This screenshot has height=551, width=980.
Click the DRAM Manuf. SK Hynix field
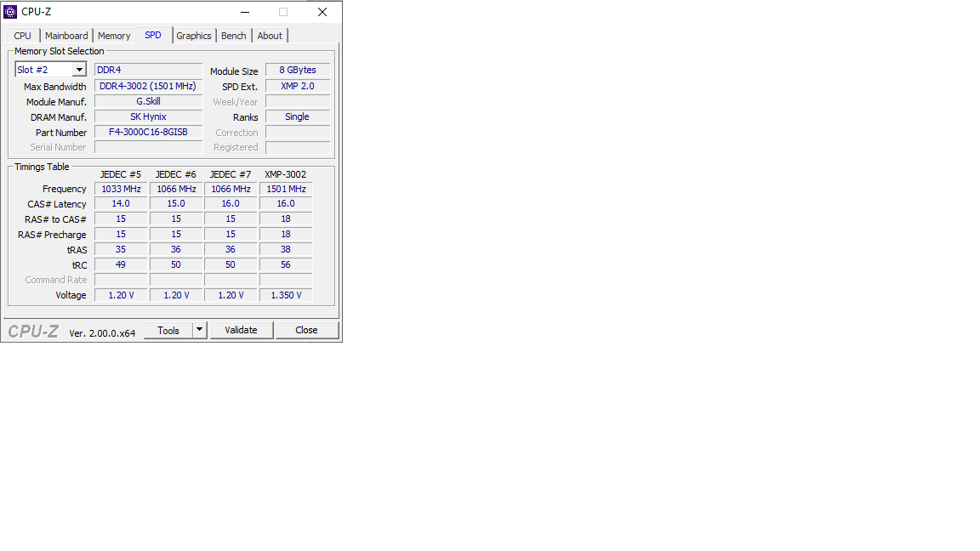pos(149,116)
